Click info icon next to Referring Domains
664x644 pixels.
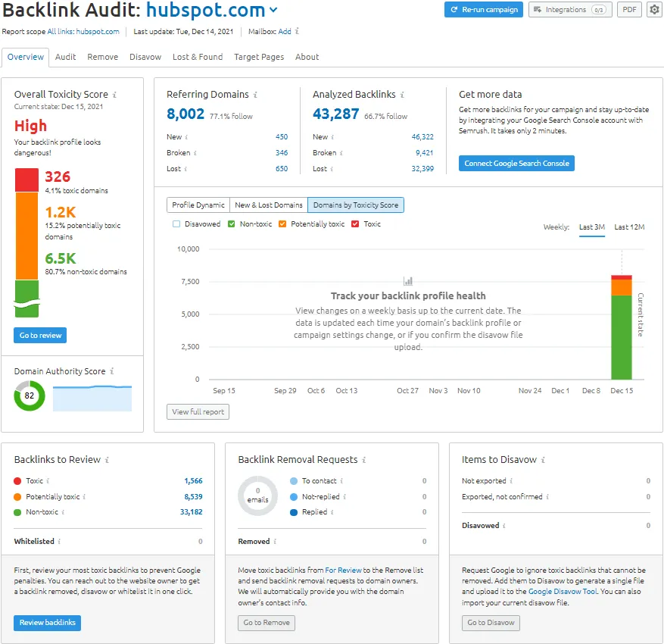click(x=255, y=95)
